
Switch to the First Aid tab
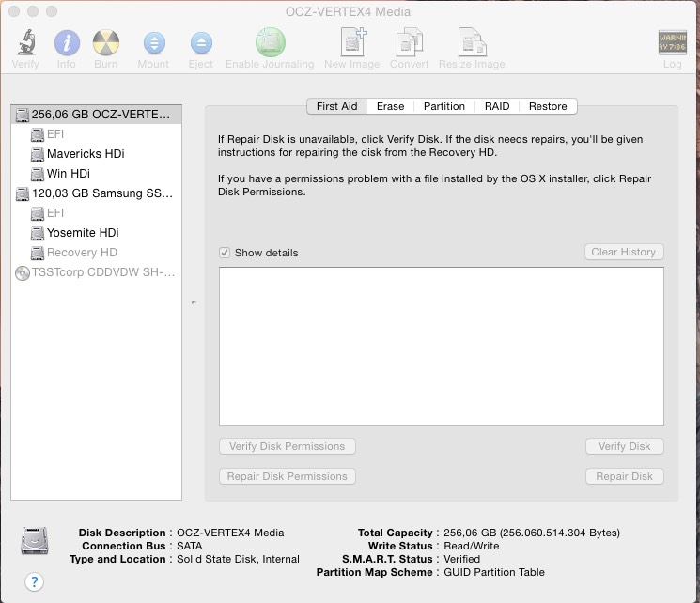pyautogui.click(x=336, y=106)
